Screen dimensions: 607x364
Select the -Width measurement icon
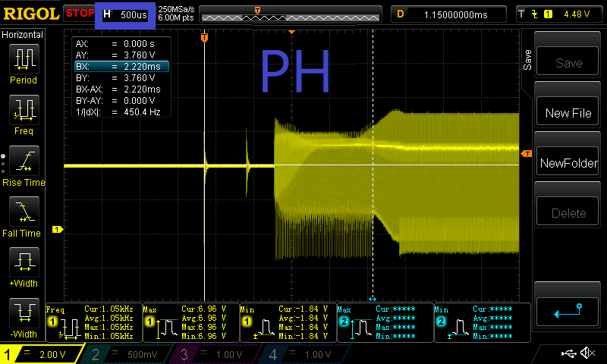point(24,312)
